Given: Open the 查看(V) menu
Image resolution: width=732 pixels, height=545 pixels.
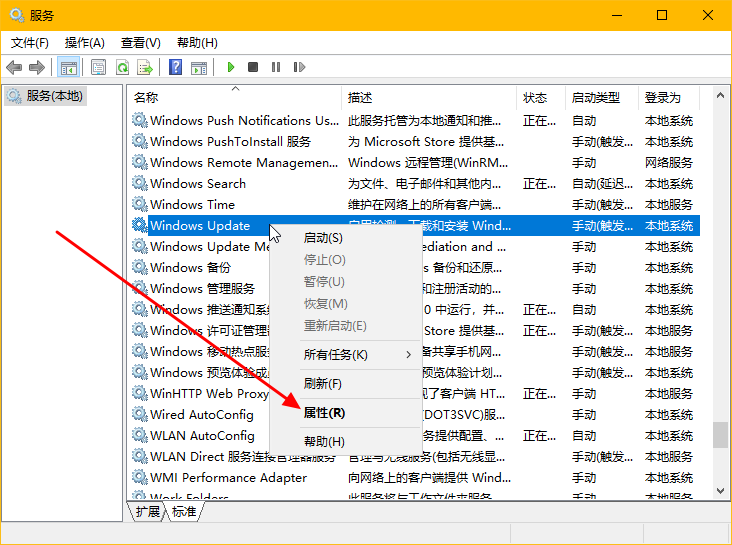Looking at the screenshot, I should click(x=141, y=43).
